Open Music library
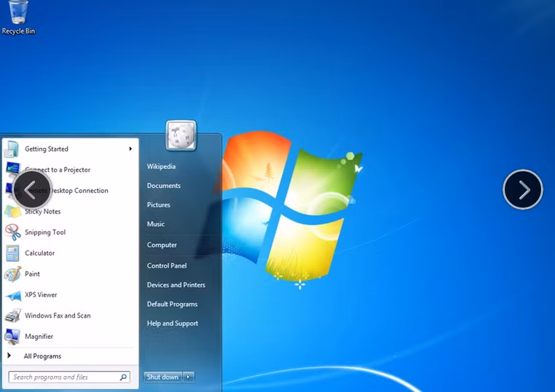Image resolution: width=555 pixels, height=392 pixels. (x=156, y=224)
